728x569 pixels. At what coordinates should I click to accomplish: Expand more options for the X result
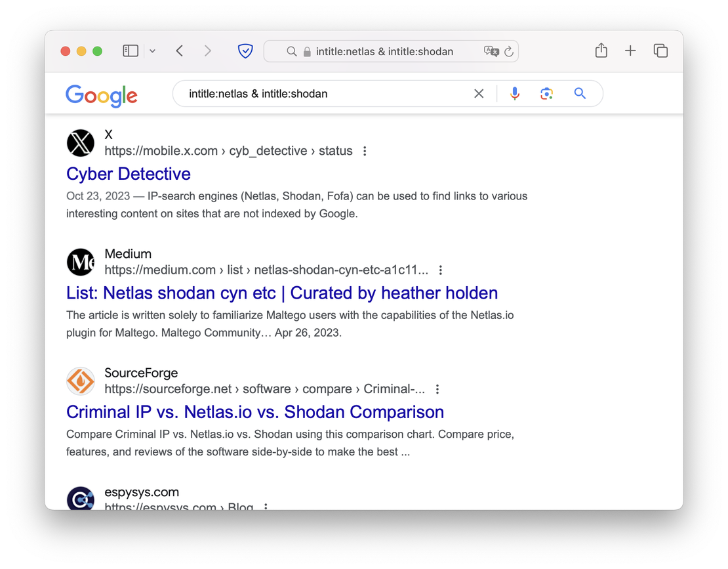(365, 151)
